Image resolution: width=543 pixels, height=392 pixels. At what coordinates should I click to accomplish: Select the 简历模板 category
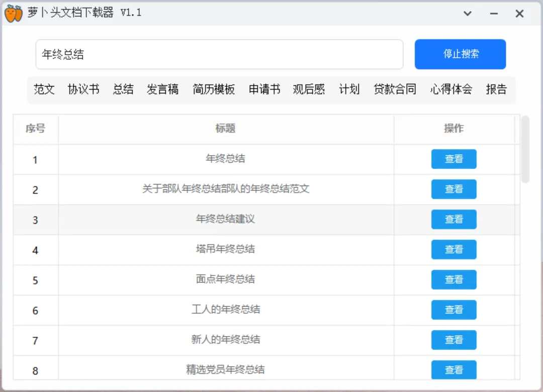pos(214,89)
